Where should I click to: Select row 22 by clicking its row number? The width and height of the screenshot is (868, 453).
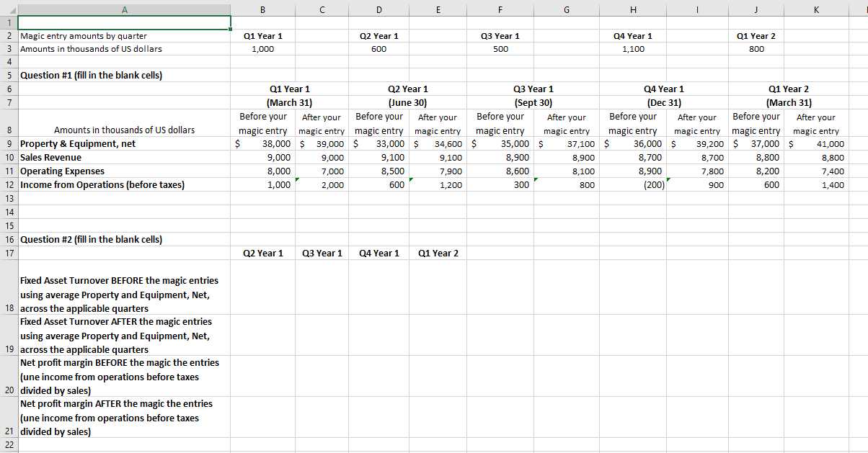[x=9, y=445]
